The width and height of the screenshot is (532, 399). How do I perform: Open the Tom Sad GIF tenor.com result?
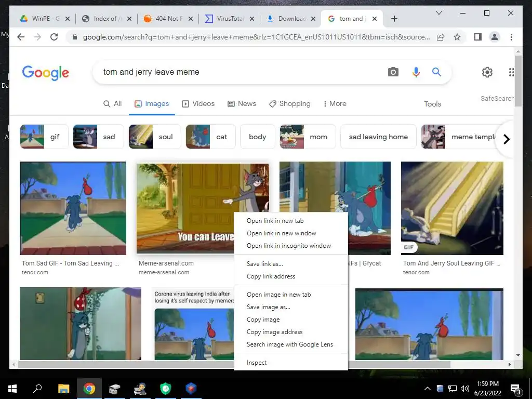(x=73, y=208)
